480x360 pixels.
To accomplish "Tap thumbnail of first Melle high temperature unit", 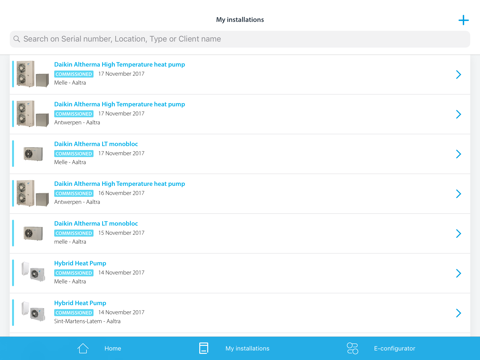I will coord(33,74).
